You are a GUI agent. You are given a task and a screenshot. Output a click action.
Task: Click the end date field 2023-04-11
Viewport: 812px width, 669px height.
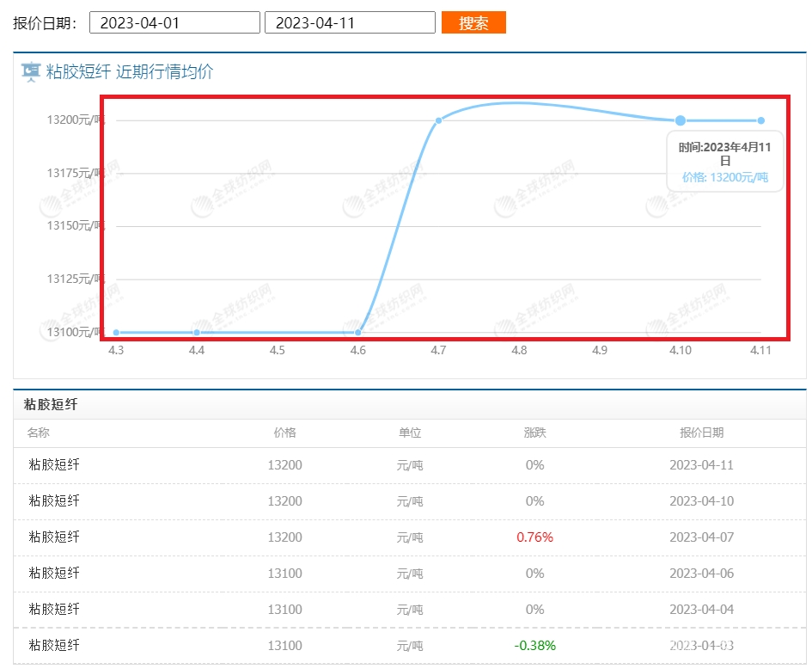click(x=350, y=22)
